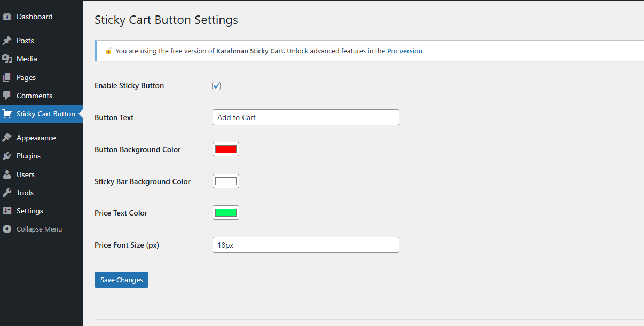Navigate to Pages in the sidebar

41,77
